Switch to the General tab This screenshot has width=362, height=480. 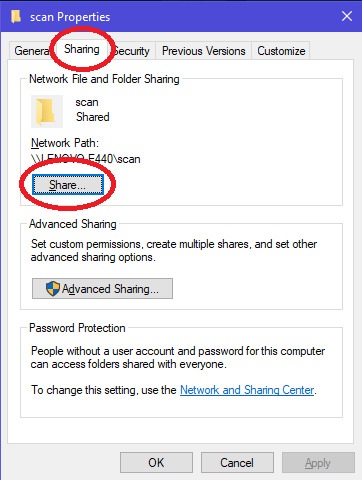pos(32,51)
